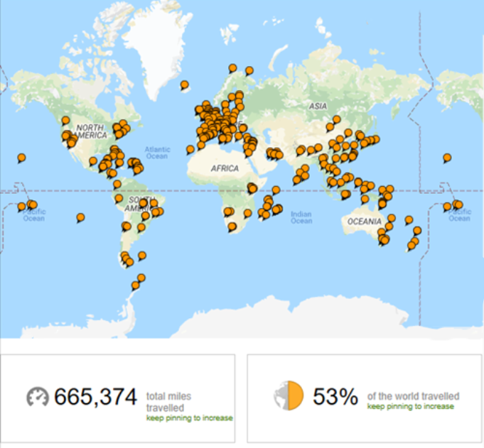Select the pin off Africa's northwest coast
Image resolution: width=484 pixels, height=448 pixels.
(x=190, y=150)
